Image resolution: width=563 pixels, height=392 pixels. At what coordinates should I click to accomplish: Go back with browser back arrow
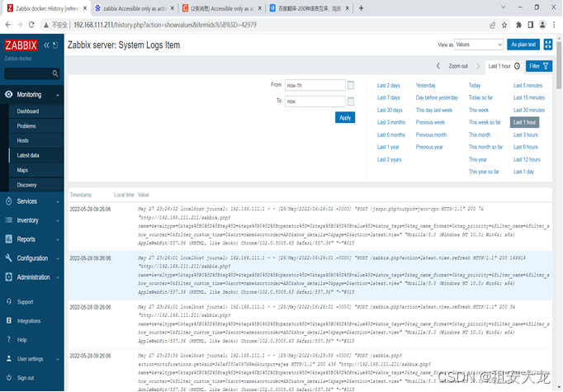tap(8, 25)
